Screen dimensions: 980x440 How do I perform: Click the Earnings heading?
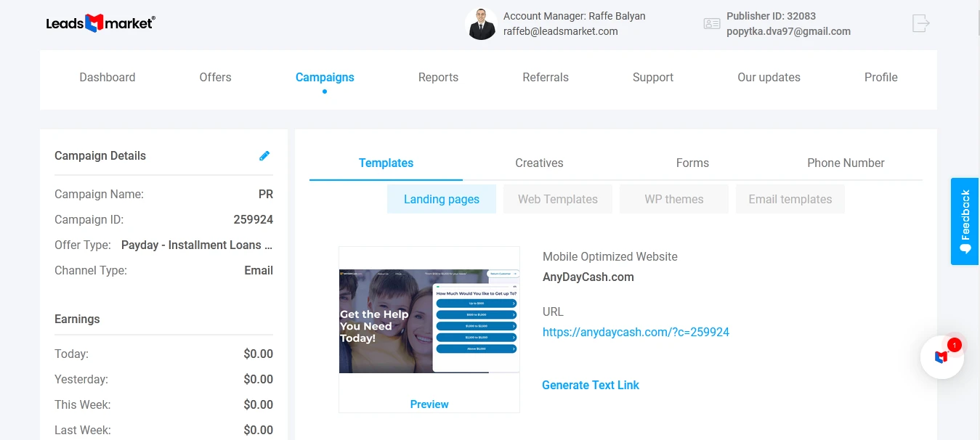point(77,319)
